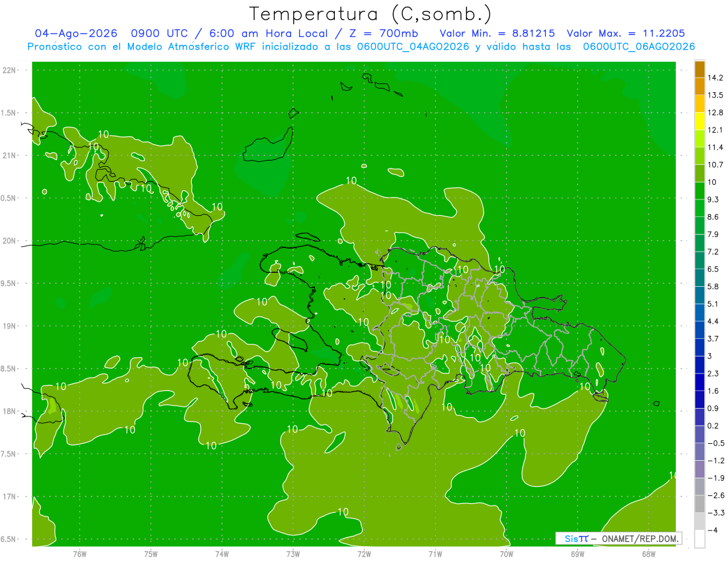Click 'Valor Max. = 11.2205' text
Image resolution: width=728 pixels, height=562 pixels.
click(625, 34)
